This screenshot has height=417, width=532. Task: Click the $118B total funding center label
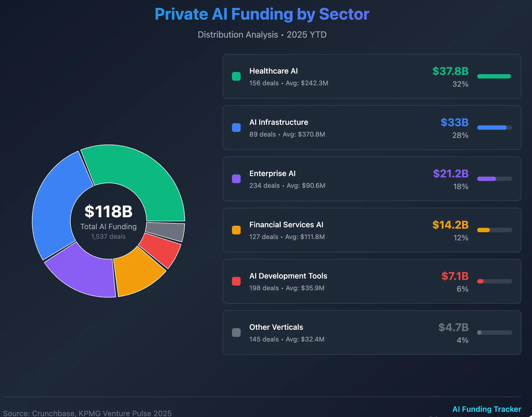(108, 211)
